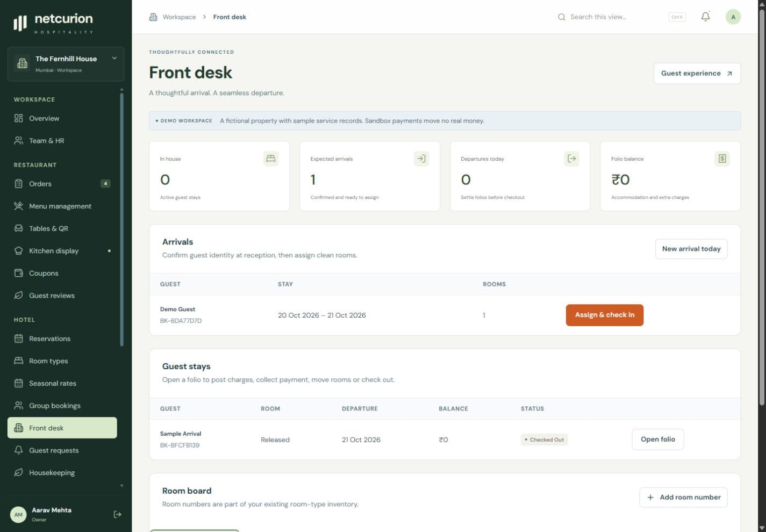This screenshot has height=532, width=766.
Task: Click the Orders count badge 4
Action: [x=105, y=184]
